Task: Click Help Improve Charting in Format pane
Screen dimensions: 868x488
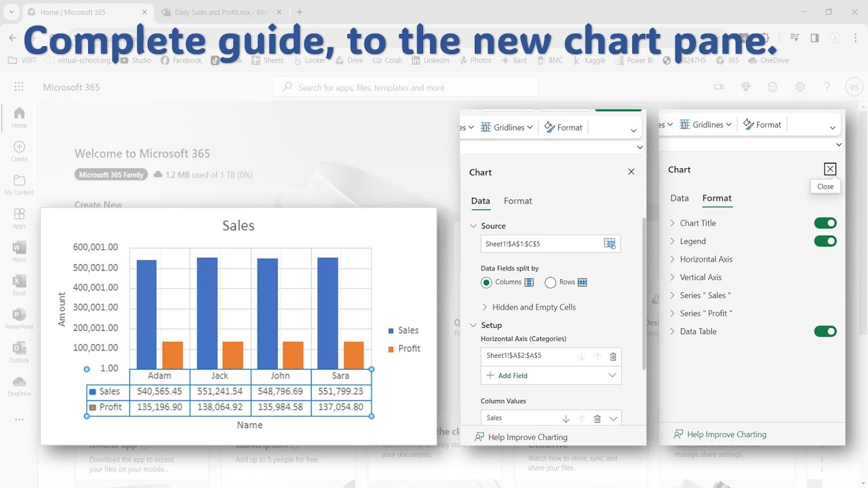Action: (720, 434)
